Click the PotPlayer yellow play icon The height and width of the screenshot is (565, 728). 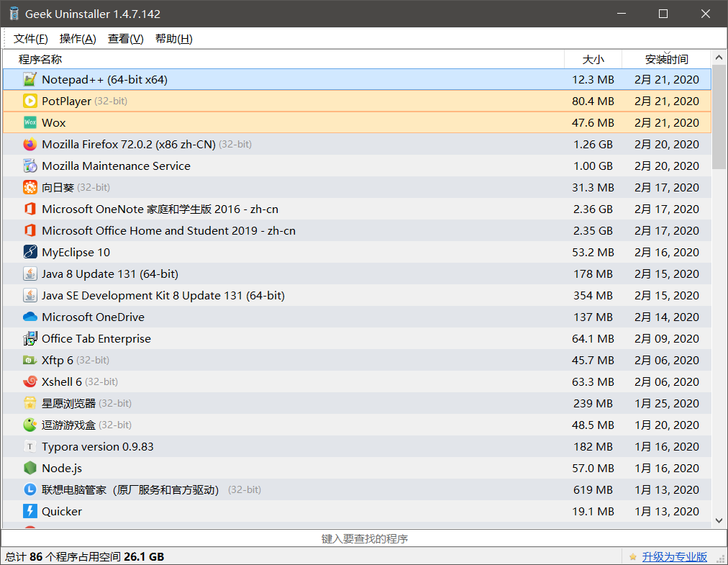30,101
